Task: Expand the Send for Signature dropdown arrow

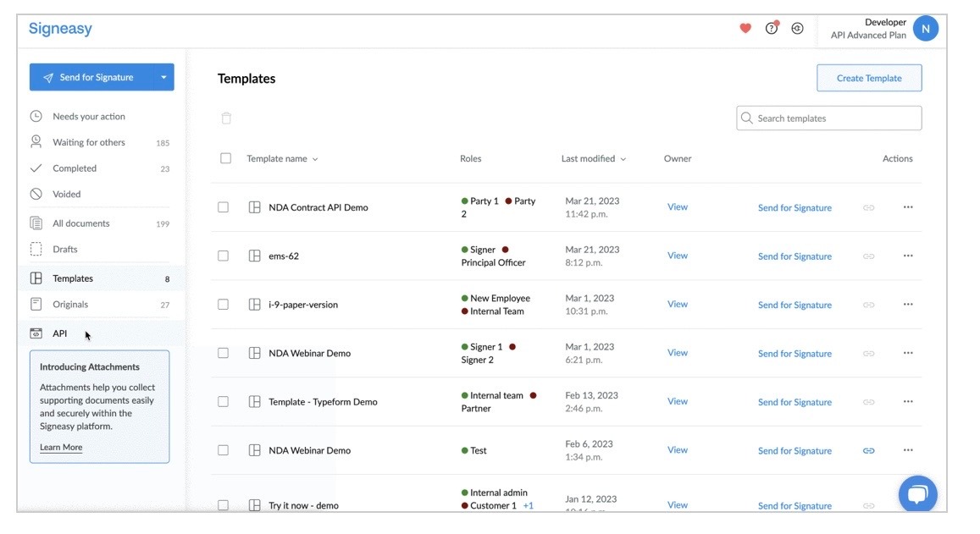Action: [163, 78]
